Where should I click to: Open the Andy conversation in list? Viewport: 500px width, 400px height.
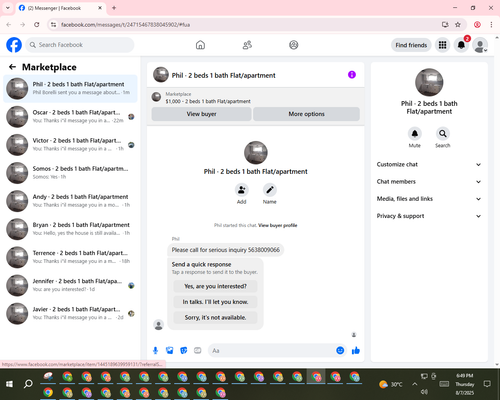[x=70, y=201]
